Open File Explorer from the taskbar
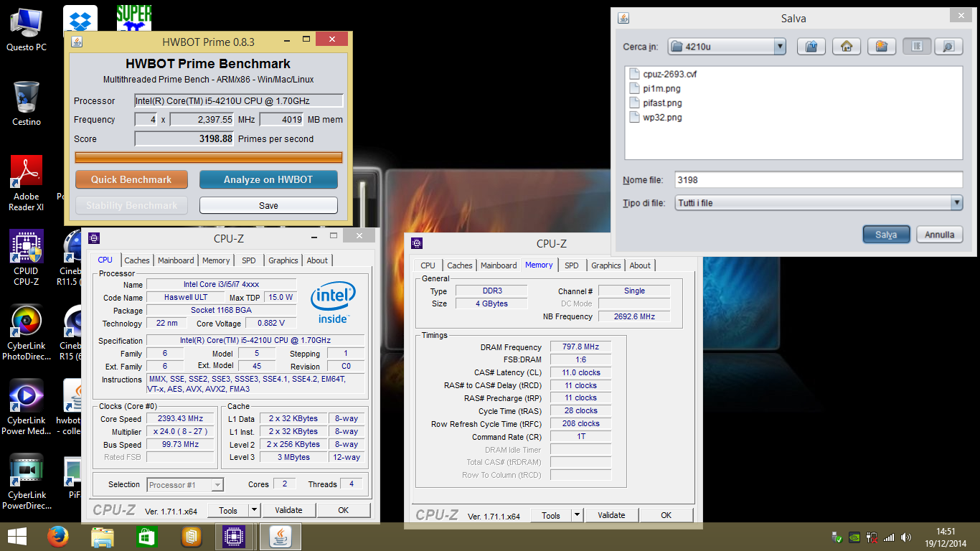The image size is (980, 551). click(102, 537)
